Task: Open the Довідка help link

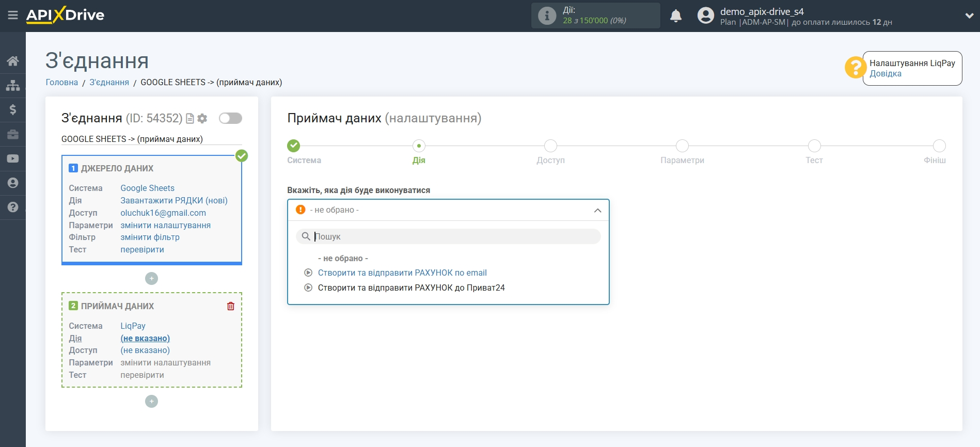Action: (x=886, y=74)
